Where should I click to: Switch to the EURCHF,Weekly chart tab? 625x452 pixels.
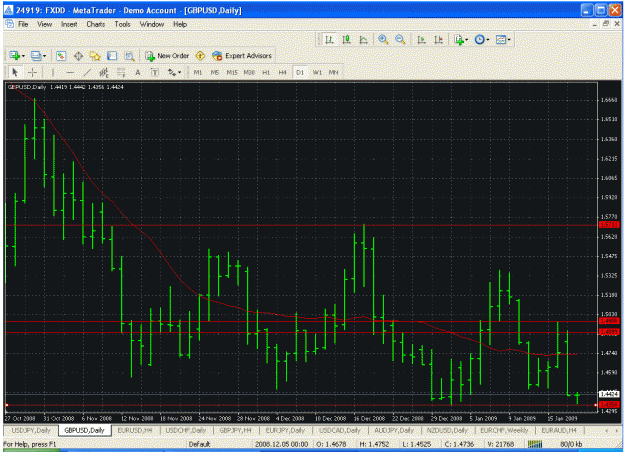click(x=504, y=430)
